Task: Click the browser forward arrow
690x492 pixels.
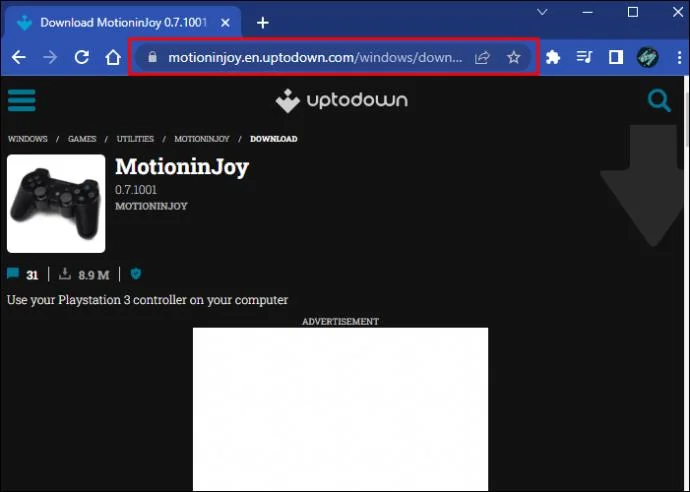Action: point(50,57)
